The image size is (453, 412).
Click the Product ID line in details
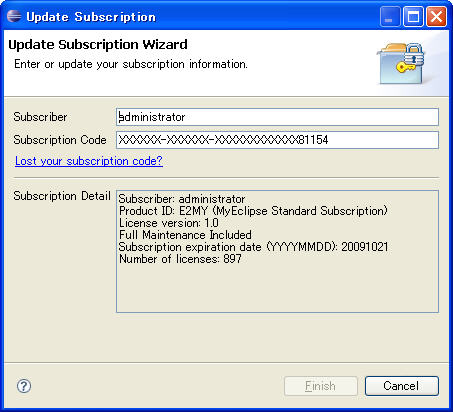[x=253, y=211]
